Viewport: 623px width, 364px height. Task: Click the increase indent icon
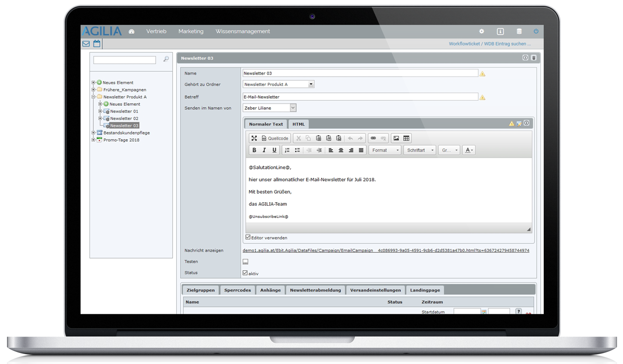pos(319,150)
